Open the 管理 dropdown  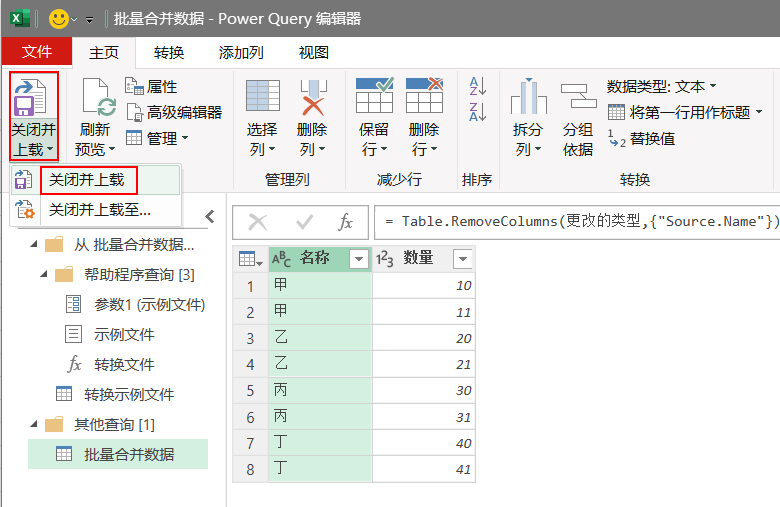(157, 138)
